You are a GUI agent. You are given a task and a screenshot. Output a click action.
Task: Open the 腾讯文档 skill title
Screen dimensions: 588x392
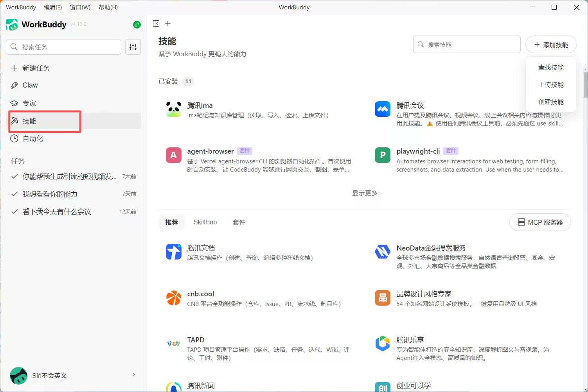point(201,248)
